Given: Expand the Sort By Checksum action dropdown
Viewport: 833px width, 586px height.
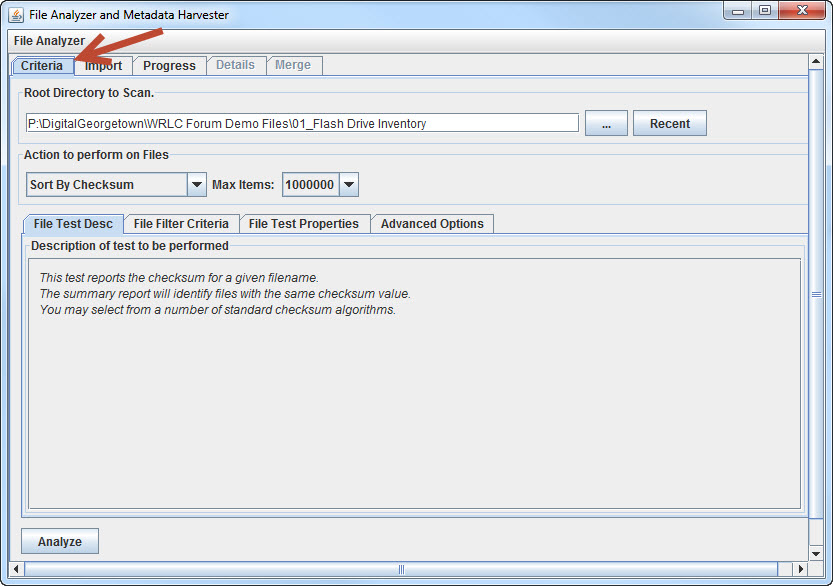Looking at the screenshot, I should [197, 185].
